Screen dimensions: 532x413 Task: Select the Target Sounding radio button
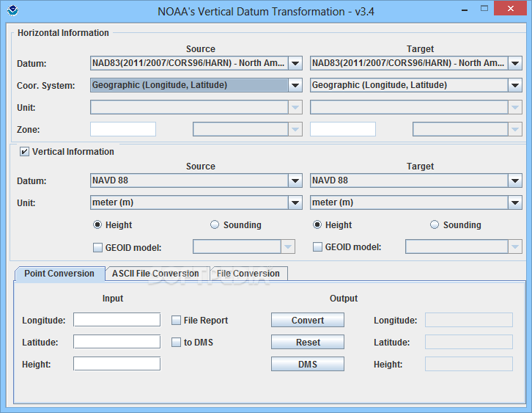pos(435,225)
